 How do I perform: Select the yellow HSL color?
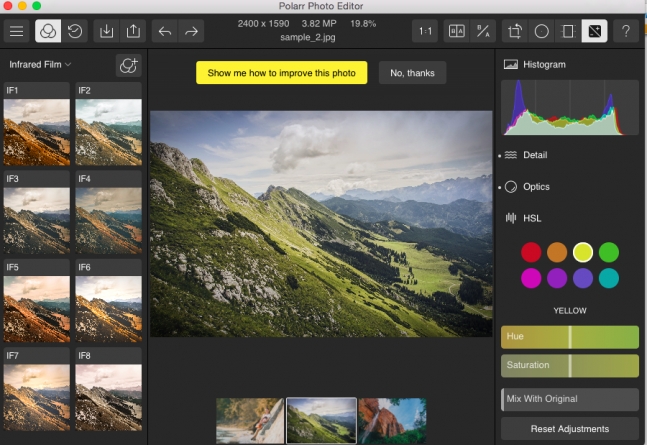(583, 252)
